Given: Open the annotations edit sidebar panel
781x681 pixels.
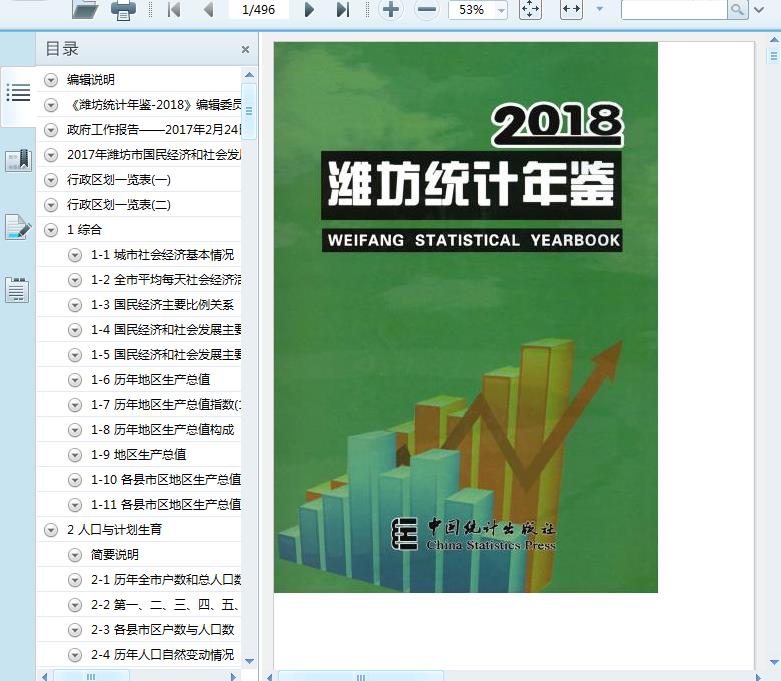Looking at the screenshot, I should coord(18,228).
